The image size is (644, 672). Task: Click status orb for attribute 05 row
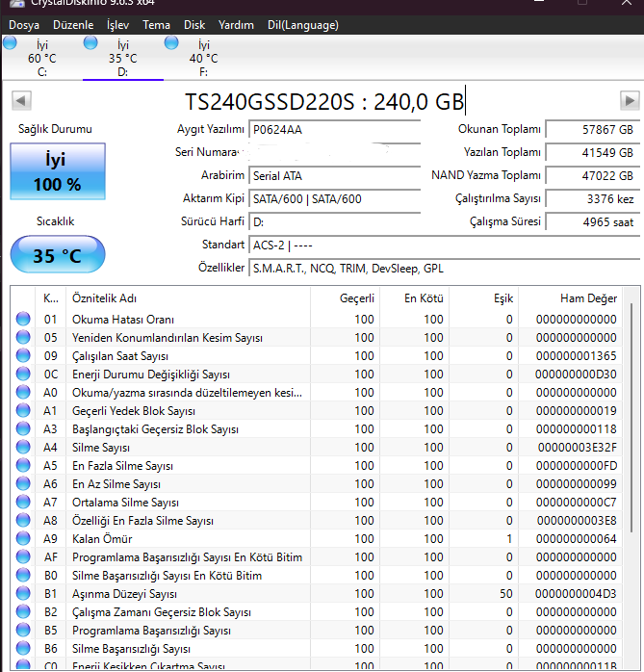pyautogui.click(x=23, y=337)
